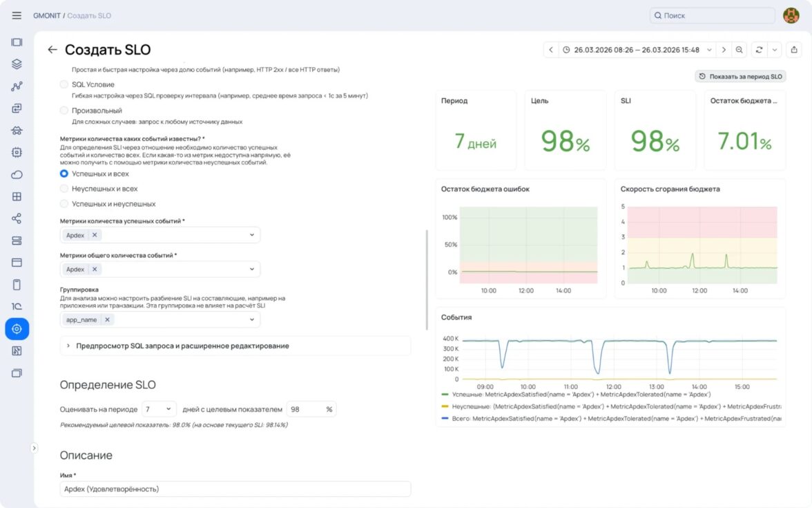Select the highlighted SLO target icon in the sidebar

(17, 329)
